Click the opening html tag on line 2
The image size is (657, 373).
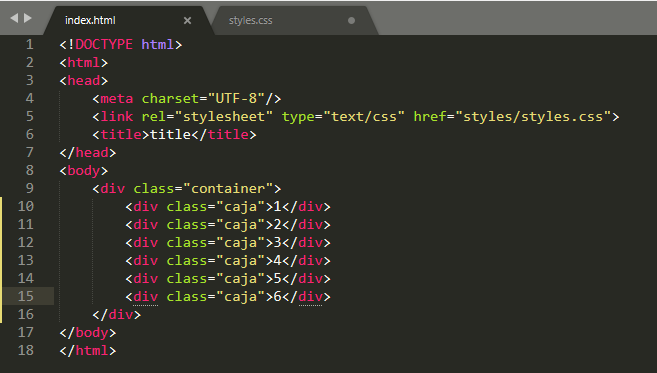pyautogui.click(x=83, y=62)
